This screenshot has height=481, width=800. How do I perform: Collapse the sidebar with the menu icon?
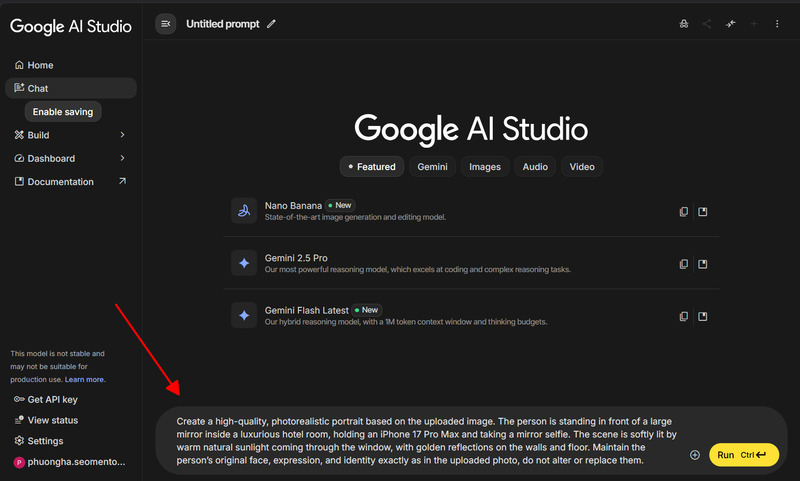point(166,23)
